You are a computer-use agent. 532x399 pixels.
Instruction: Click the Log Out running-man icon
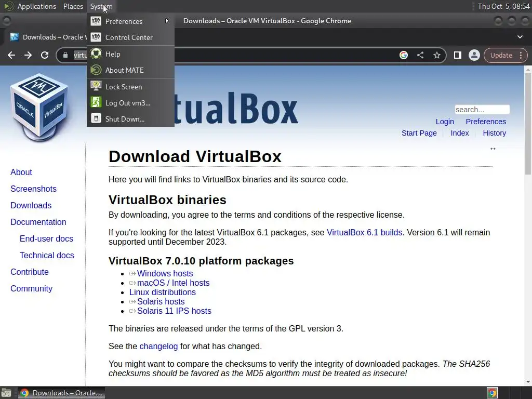tap(96, 102)
